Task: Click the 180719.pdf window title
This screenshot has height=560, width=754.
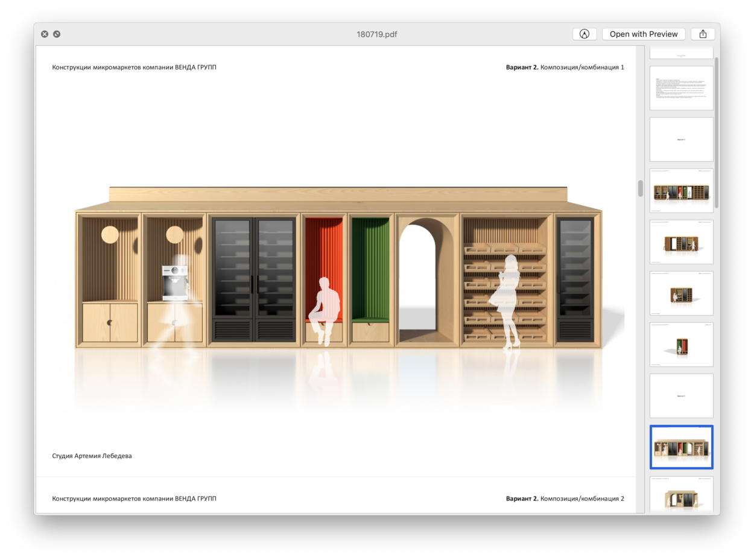Action: pos(376,34)
